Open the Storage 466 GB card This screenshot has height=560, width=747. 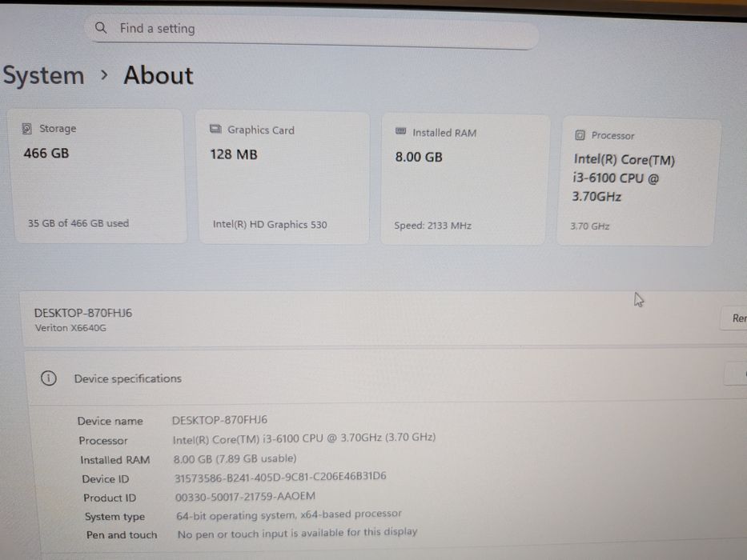tap(98, 176)
